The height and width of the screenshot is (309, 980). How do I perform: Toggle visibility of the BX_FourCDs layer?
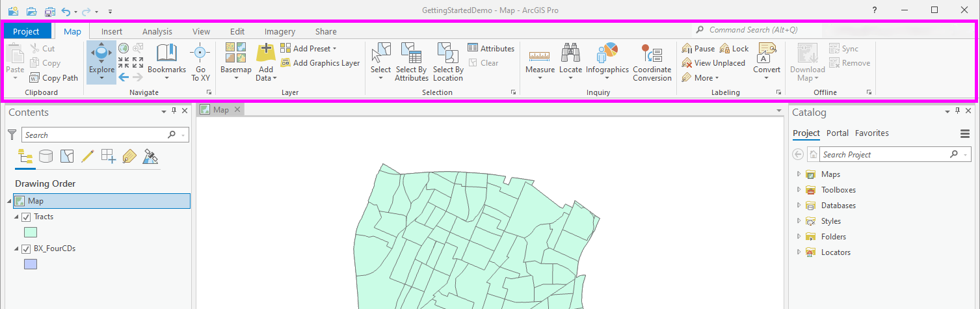pyautogui.click(x=27, y=249)
